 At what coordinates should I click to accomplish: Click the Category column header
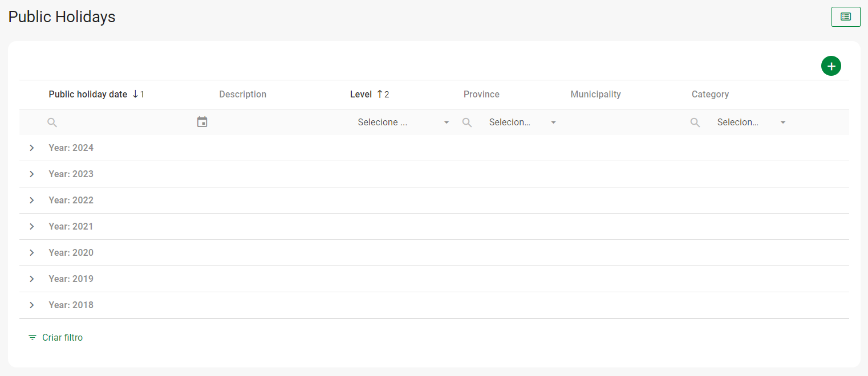[710, 95]
